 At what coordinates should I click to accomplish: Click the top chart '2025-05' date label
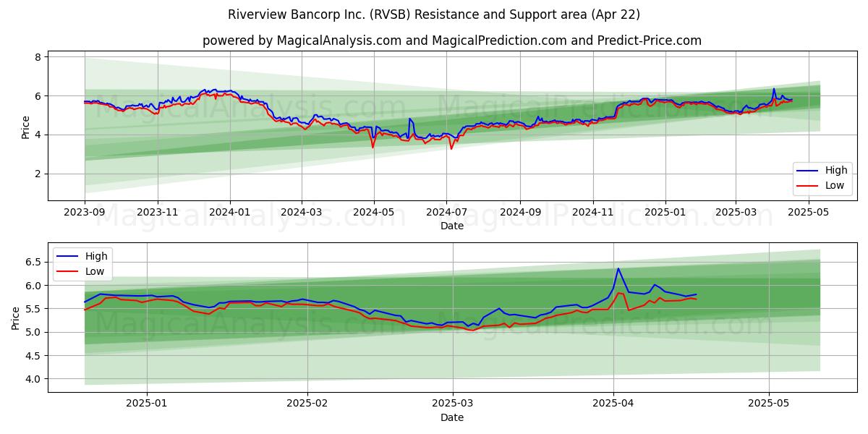pos(808,213)
